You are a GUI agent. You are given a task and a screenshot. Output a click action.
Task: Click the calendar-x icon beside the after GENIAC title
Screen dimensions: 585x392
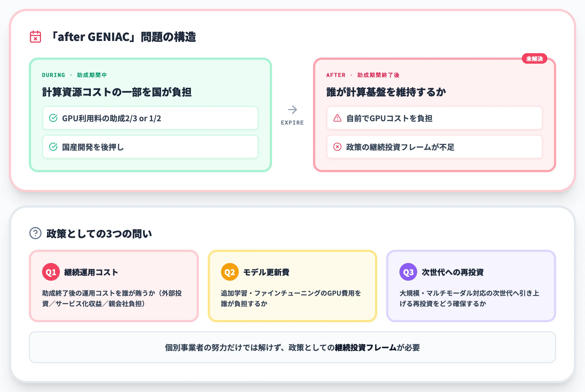35,37
